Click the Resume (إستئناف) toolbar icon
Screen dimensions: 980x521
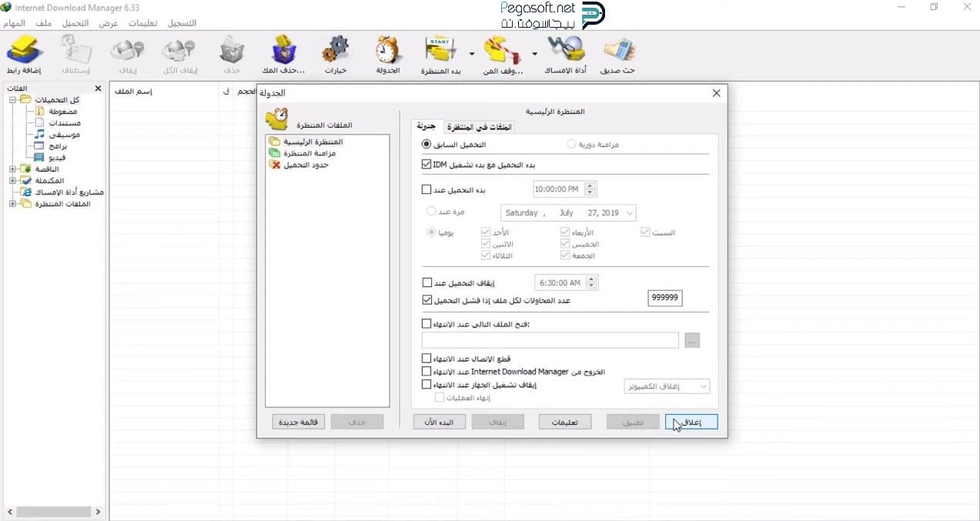tap(77, 50)
